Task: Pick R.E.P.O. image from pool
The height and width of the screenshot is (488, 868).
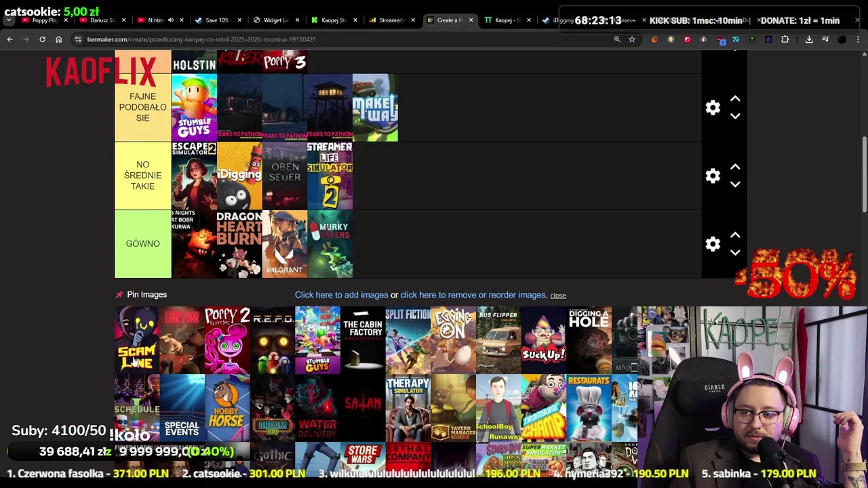Action: coord(273,340)
